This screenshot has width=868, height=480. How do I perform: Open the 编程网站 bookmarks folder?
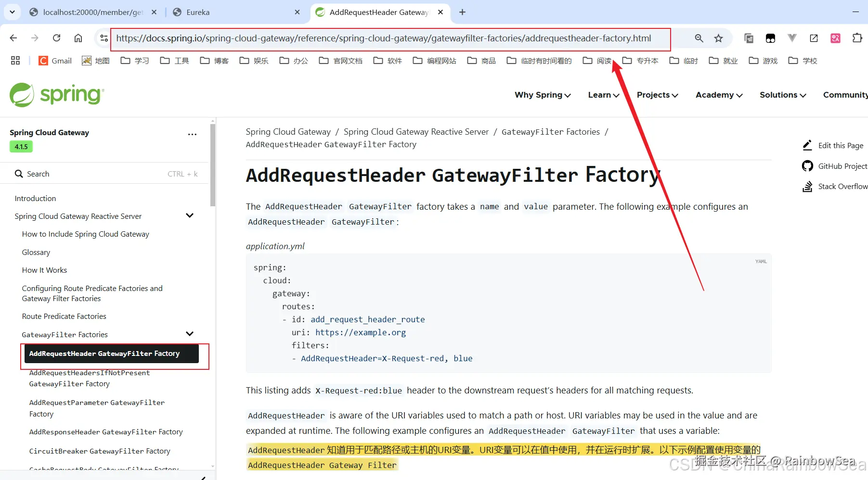click(x=435, y=61)
